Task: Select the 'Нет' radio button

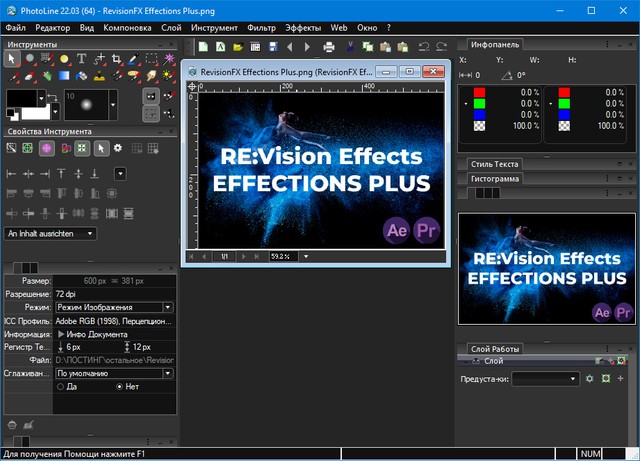Action: click(121, 386)
